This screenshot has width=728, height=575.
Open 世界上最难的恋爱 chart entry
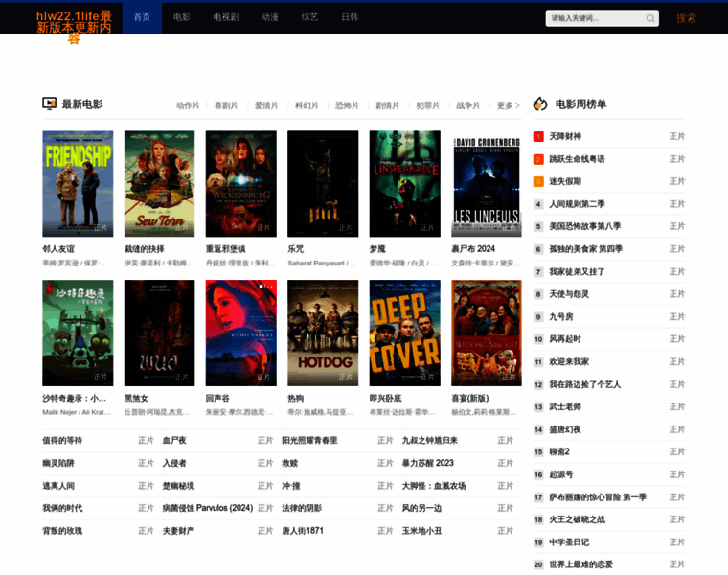(x=580, y=565)
